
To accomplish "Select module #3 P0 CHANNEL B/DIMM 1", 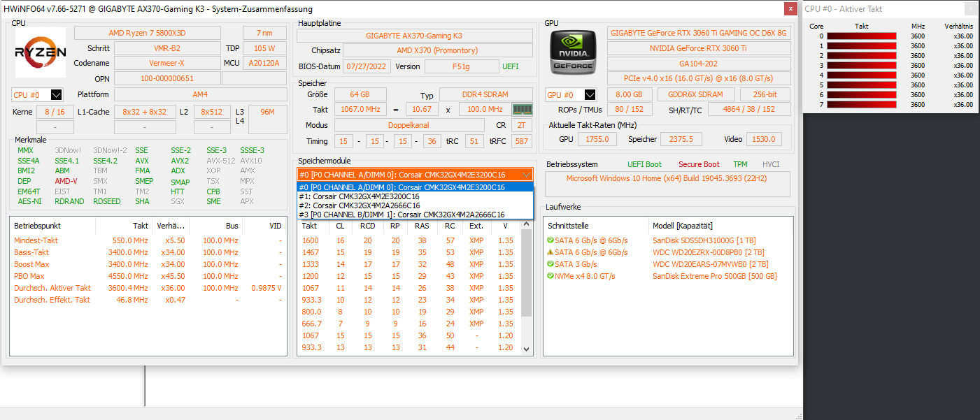I will (416, 215).
